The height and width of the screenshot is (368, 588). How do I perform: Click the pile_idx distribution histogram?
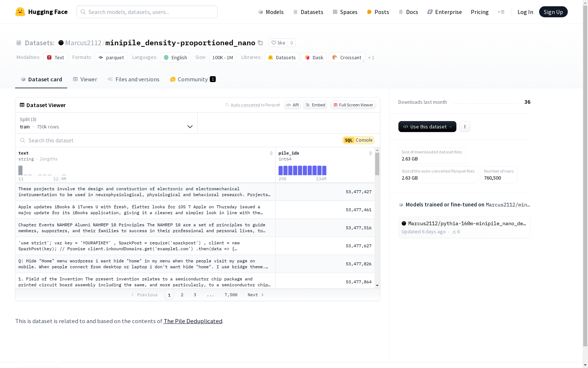[302, 170]
